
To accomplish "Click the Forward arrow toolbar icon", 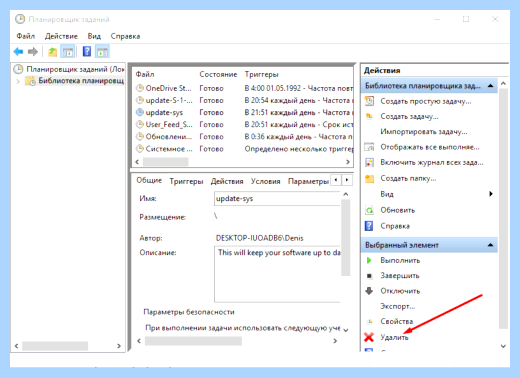I will pyautogui.click(x=33, y=52).
